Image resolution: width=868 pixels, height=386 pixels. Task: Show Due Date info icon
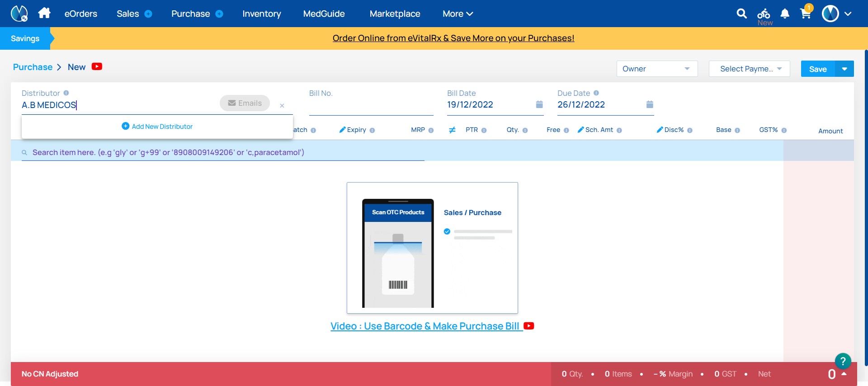click(596, 93)
